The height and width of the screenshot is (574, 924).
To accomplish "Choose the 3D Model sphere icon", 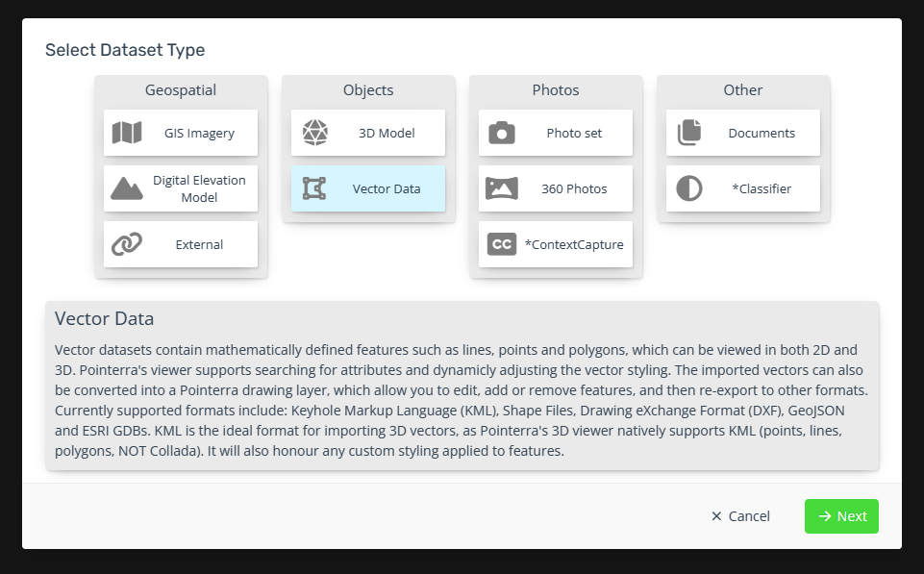I will point(315,133).
